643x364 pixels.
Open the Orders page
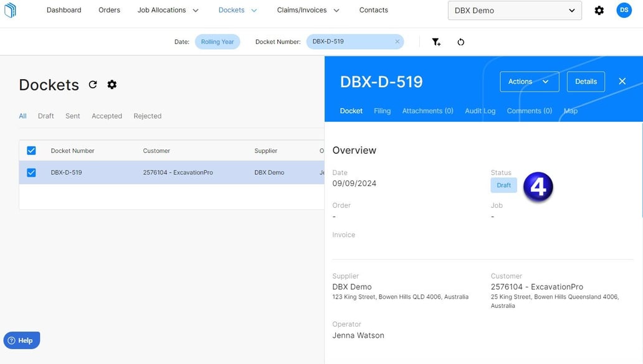109,10
